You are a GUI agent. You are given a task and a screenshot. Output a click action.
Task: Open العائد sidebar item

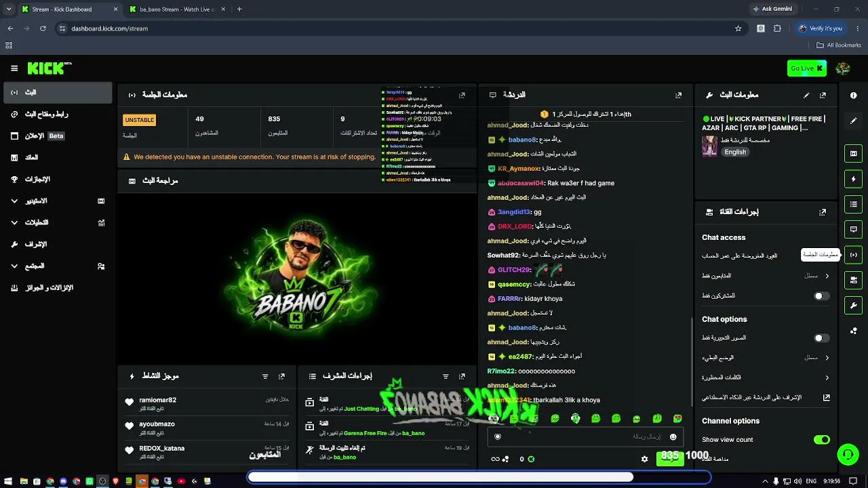(x=58, y=157)
